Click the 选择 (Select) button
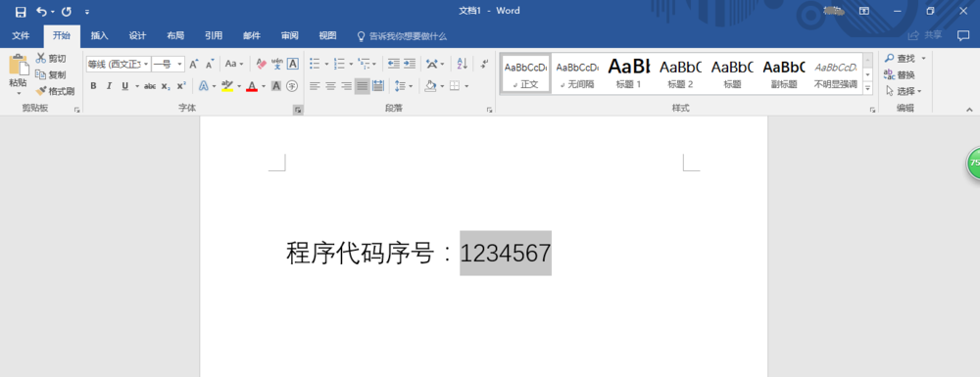 click(x=904, y=91)
